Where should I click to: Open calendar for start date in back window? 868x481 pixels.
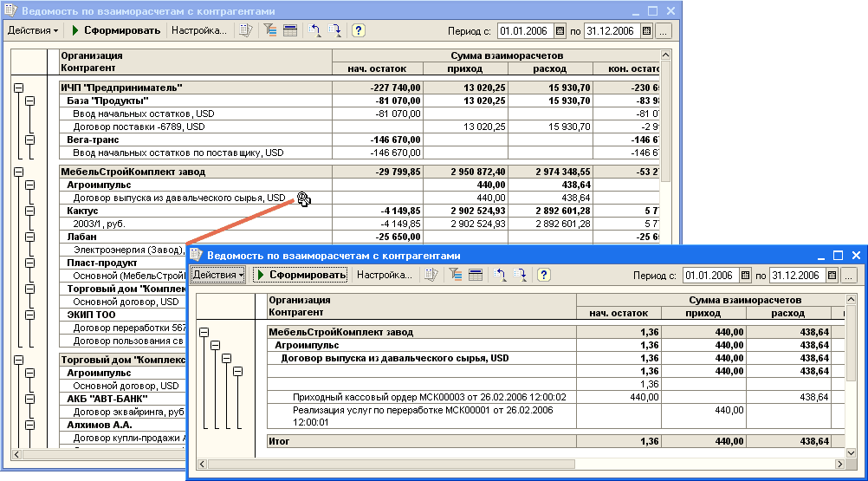click(560, 31)
